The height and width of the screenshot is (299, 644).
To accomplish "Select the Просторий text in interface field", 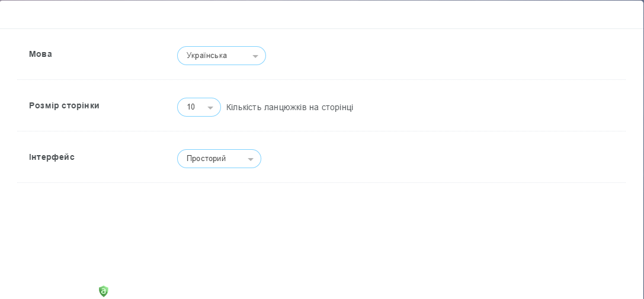I will click(206, 159).
